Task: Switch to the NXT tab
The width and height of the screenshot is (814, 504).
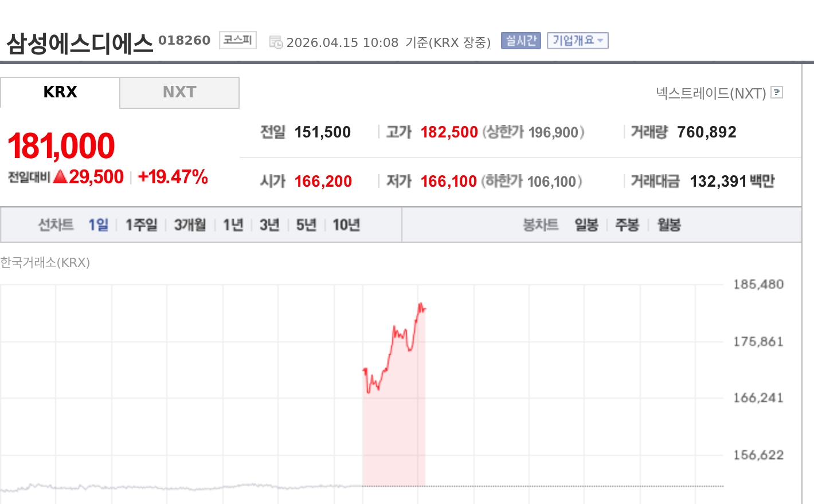Action: point(179,92)
